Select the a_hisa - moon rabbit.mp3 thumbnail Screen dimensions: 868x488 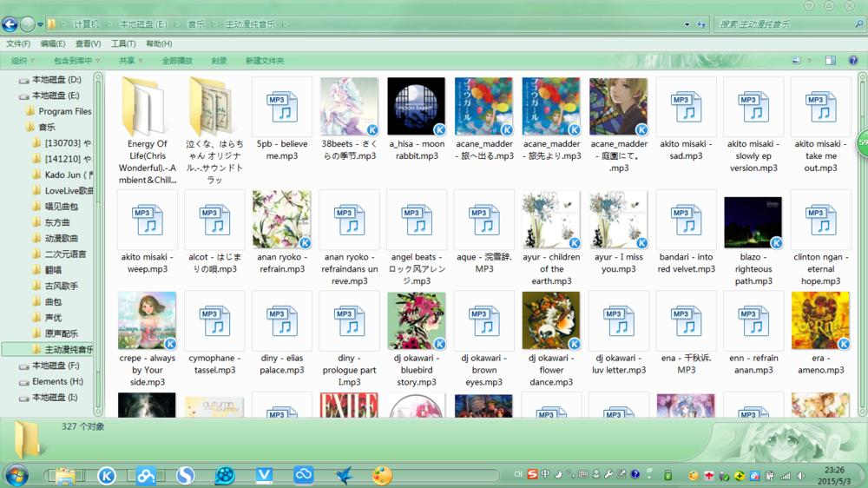click(417, 106)
